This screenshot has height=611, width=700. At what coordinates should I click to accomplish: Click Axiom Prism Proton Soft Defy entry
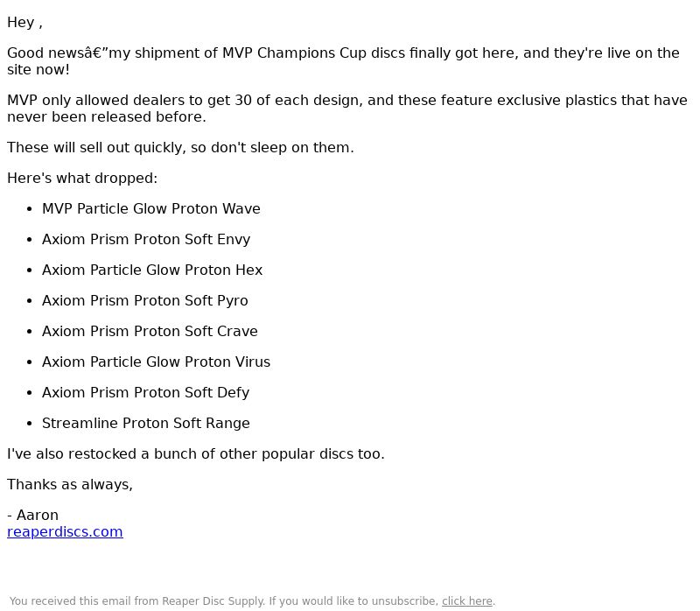[x=145, y=392]
